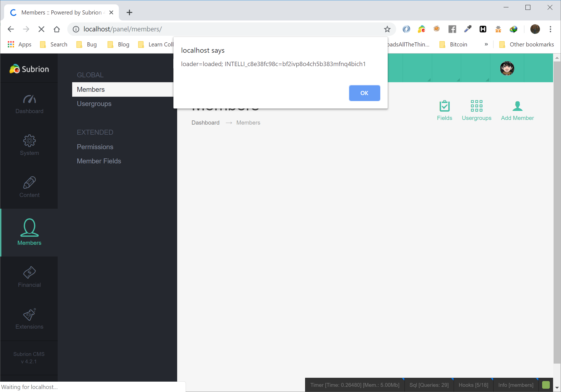Expand the Timer debug panel
The image size is (561, 392).
click(x=355, y=385)
